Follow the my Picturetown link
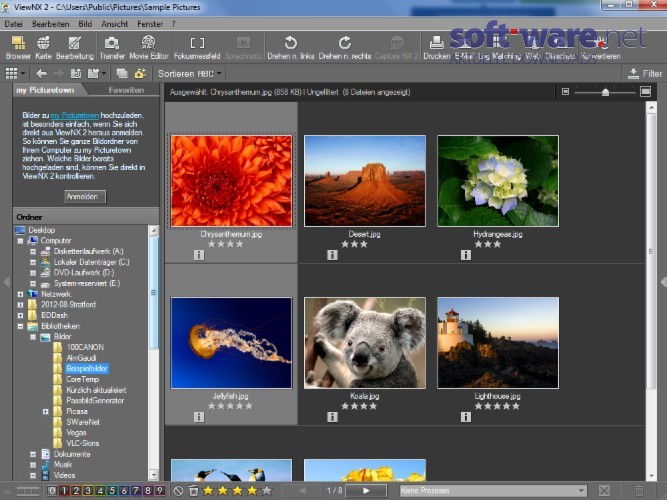 74,115
